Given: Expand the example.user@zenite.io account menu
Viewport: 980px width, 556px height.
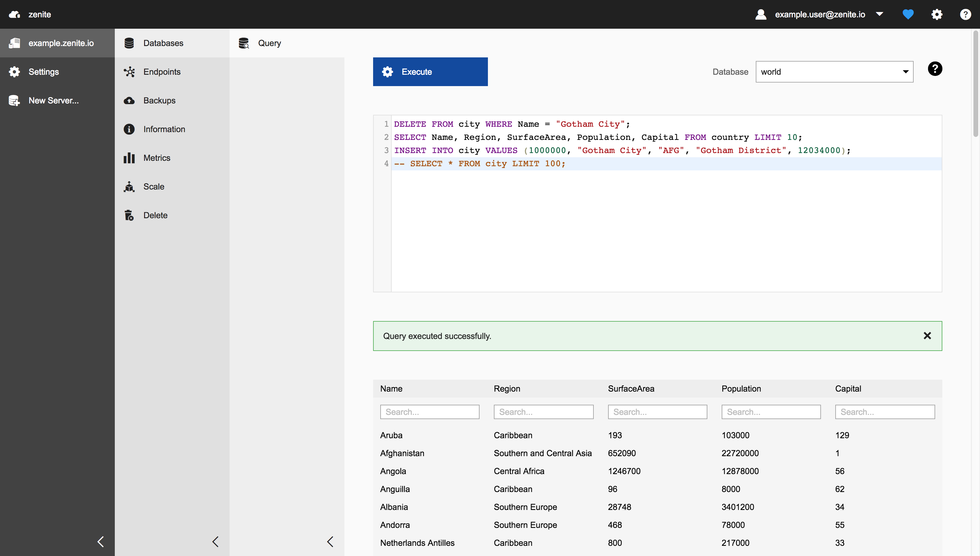Looking at the screenshot, I should (879, 15).
